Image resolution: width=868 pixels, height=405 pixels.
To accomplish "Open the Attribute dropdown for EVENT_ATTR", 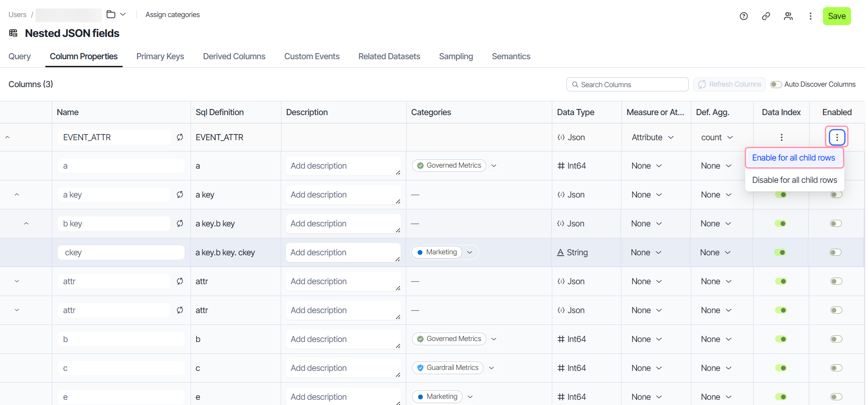I will [x=652, y=137].
